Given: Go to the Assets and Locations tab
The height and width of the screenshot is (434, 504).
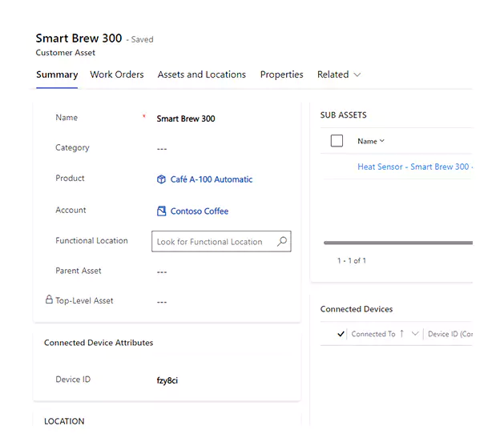Looking at the screenshot, I should point(202,74).
